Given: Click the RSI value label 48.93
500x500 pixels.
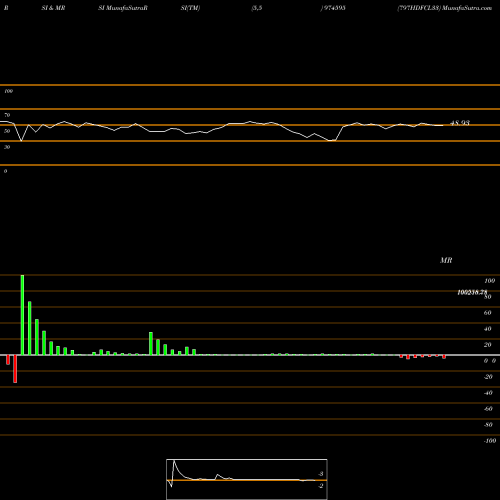Looking at the screenshot, I should pos(460,123).
